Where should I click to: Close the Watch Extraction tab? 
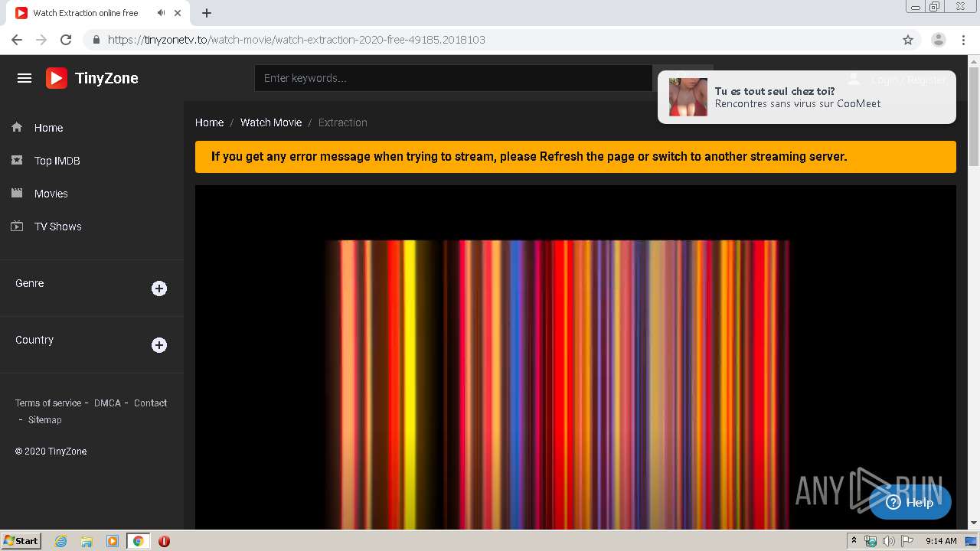point(178,13)
